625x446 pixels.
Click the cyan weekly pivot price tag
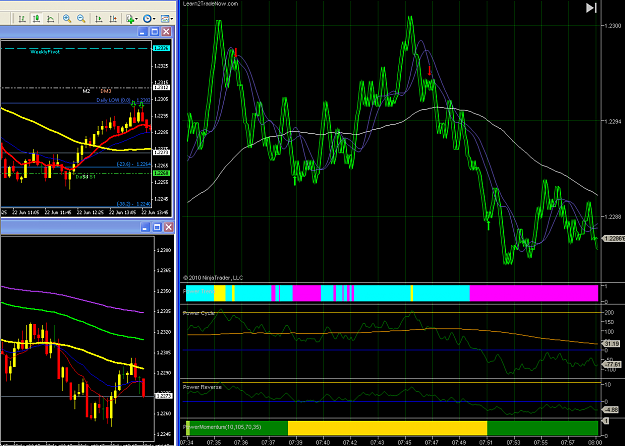(161, 48)
